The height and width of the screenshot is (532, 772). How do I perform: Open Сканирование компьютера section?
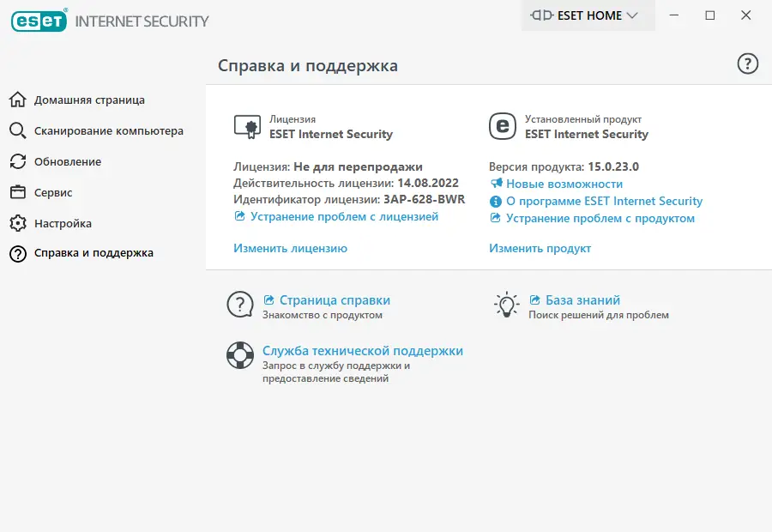pos(108,131)
